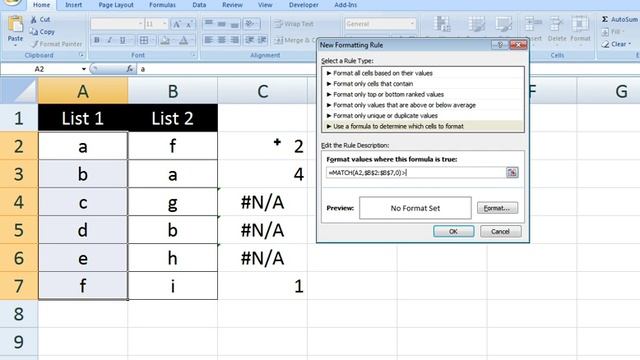This screenshot has width=640, height=360.
Task: Switch to Data tab
Action: pos(199,5)
